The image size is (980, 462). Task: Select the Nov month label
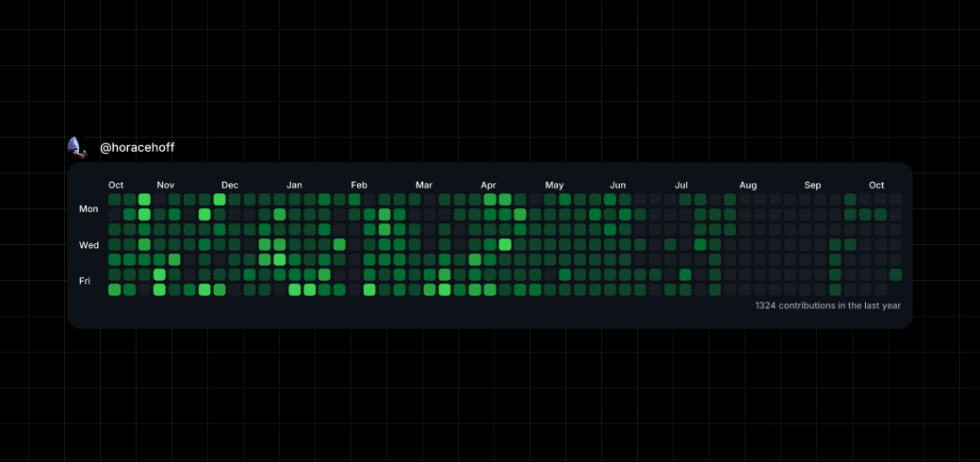coord(165,185)
